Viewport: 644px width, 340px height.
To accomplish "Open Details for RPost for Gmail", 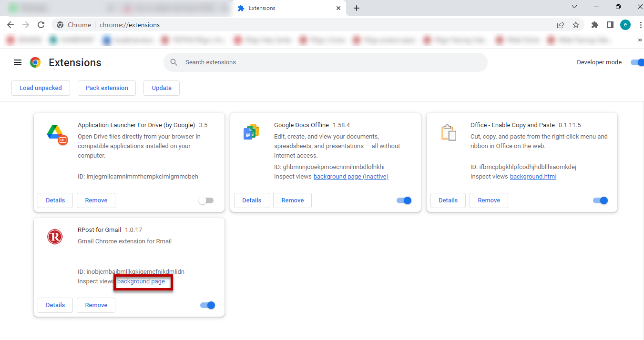I will (55, 305).
